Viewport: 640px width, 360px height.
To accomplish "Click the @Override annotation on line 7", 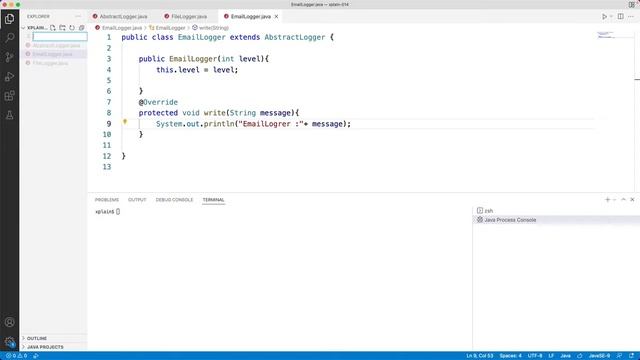I will (x=158, y=102).
